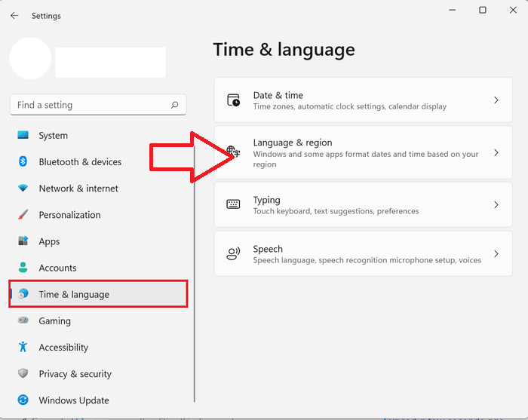The height and width of the screenshot is (420, 528).
Task: Open Bluetooth & devices category
Action: [x=80, y=162]
